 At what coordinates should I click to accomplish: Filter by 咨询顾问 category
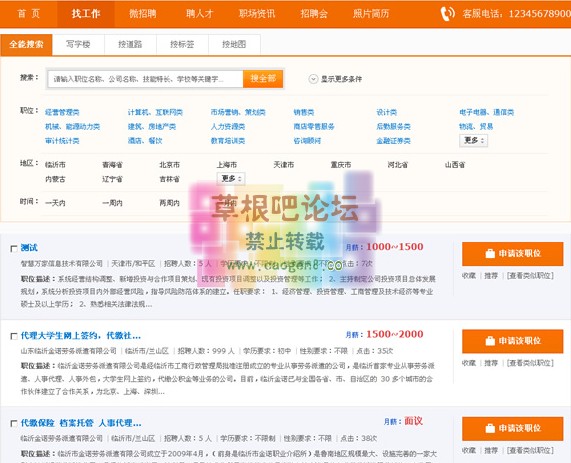[x=307, y=141]
